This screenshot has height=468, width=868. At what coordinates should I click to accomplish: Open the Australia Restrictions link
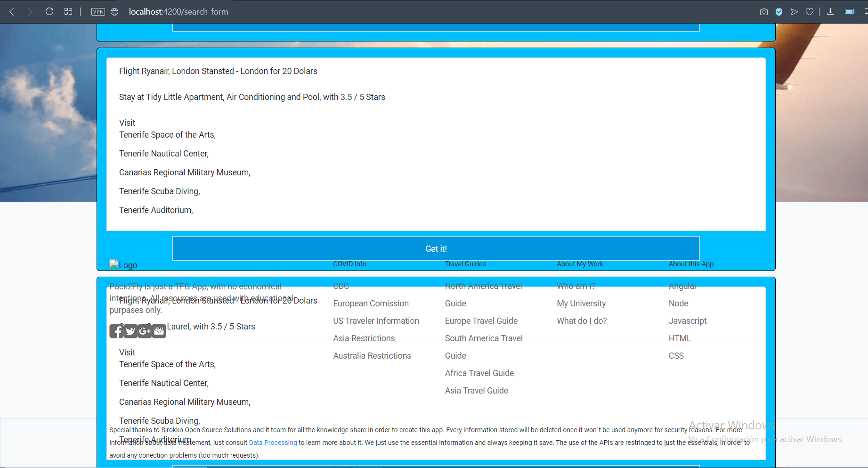372,356
